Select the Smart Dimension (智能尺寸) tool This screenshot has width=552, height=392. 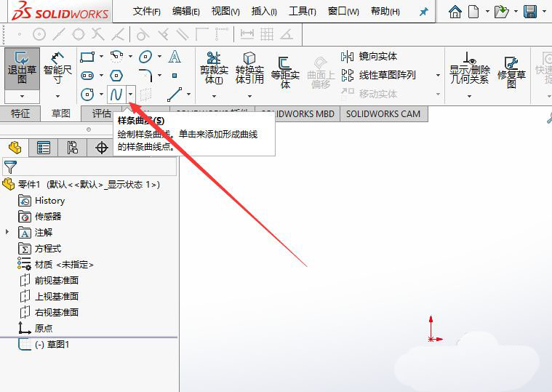(x=57, y=69)
